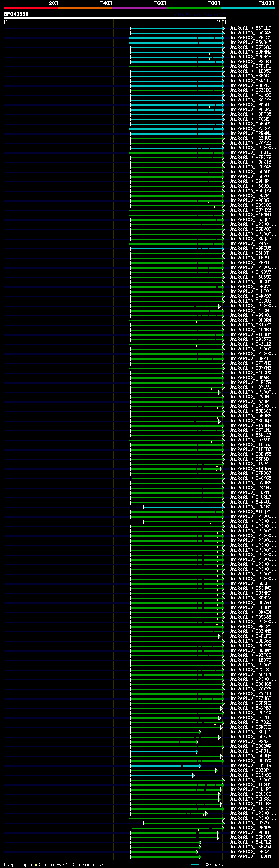Click the UniRef100_B7FJF1 label
This screenshot has width=279, height=868.
250,66
